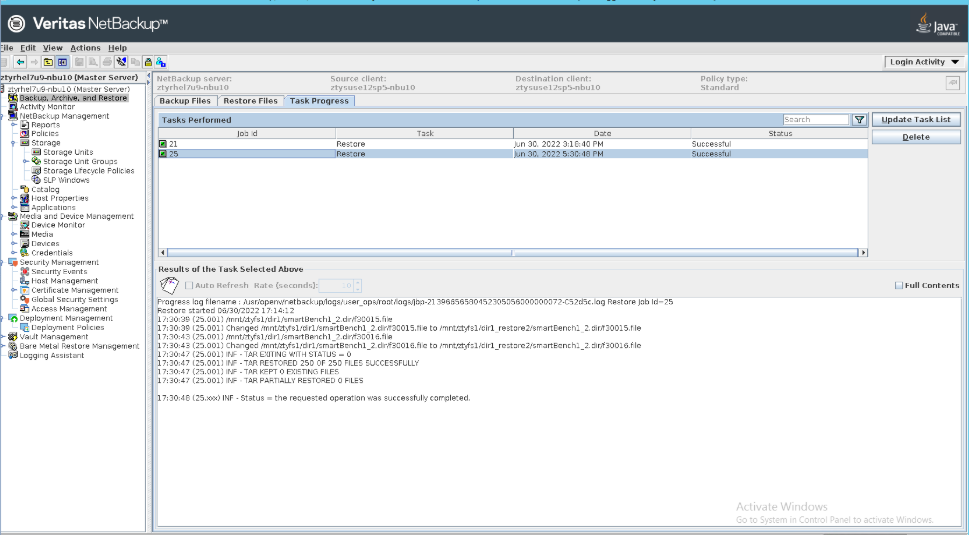The image size is (969, 535).
Task: Click the Back arrow toolbar icon
Action: (x=20, y=62)
